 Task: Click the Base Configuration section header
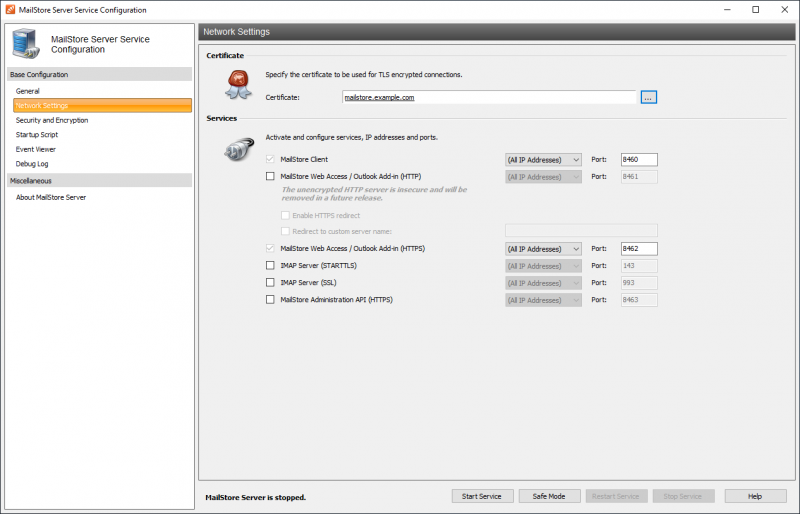point(99,74)
